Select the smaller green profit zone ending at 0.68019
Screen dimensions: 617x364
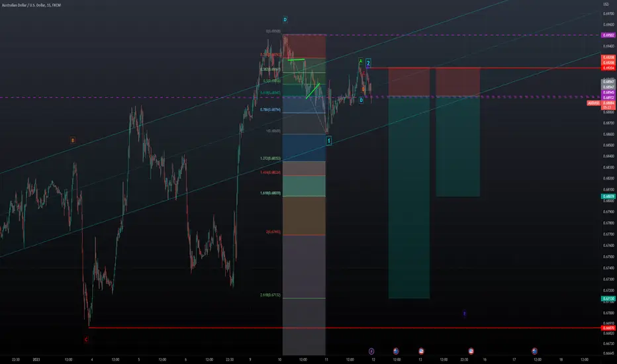[457, 147]
